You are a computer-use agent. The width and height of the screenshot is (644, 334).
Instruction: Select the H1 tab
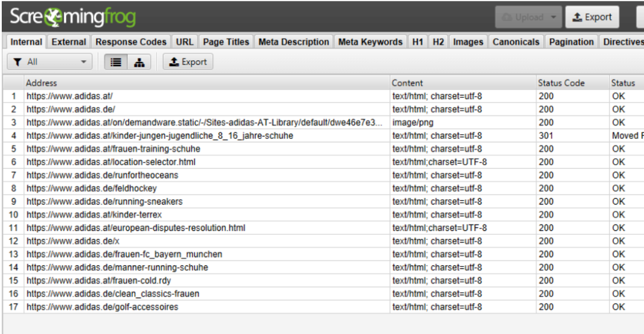417,42
